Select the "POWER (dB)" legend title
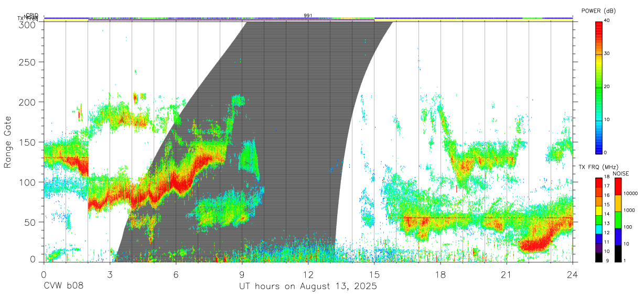Image resolution: width=644 pixels, height=297 pixels. (598, 11)
